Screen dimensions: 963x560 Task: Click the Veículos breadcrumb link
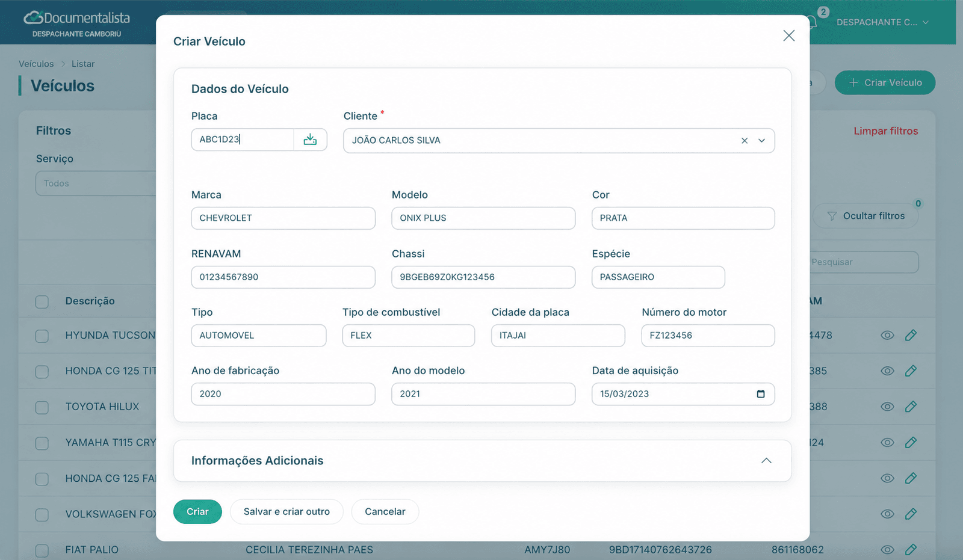tap(36, 64)
